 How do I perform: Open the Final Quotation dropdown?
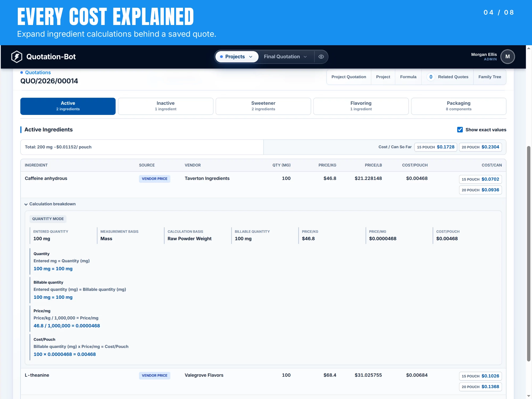click(285, 57)
